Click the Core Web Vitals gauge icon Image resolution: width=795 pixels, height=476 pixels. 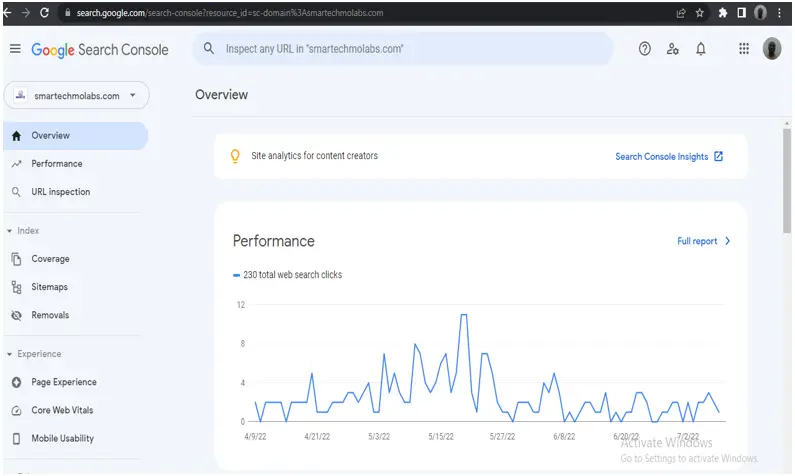[16, 411]
